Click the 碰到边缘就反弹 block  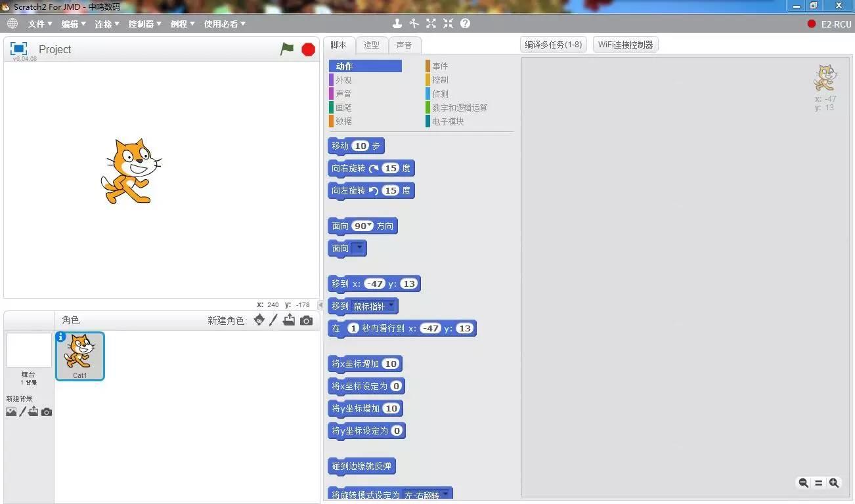362,467
